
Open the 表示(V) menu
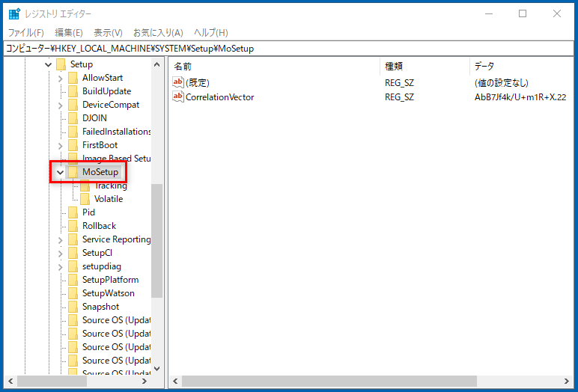tap(108, 33)
